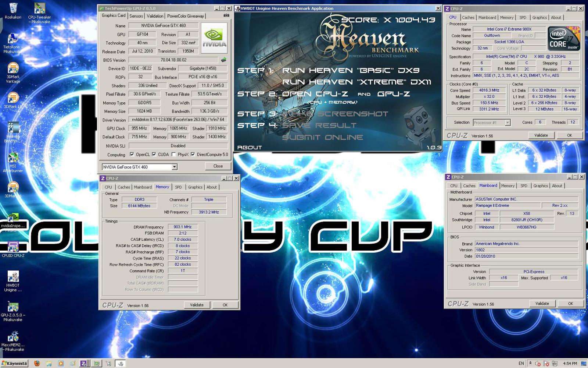Click Submit Online in the Heaven app
588x368 pixels.
323,137
